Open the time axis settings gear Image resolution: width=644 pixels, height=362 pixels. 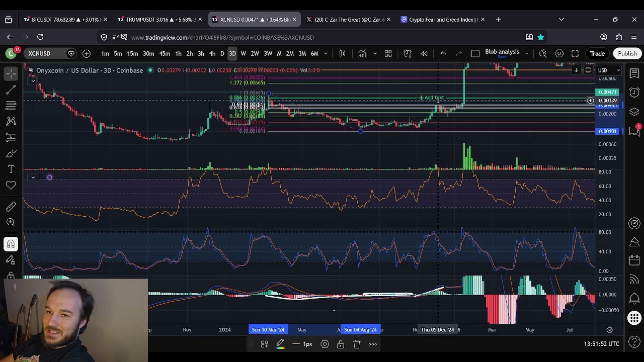click(x=609, y=330)
